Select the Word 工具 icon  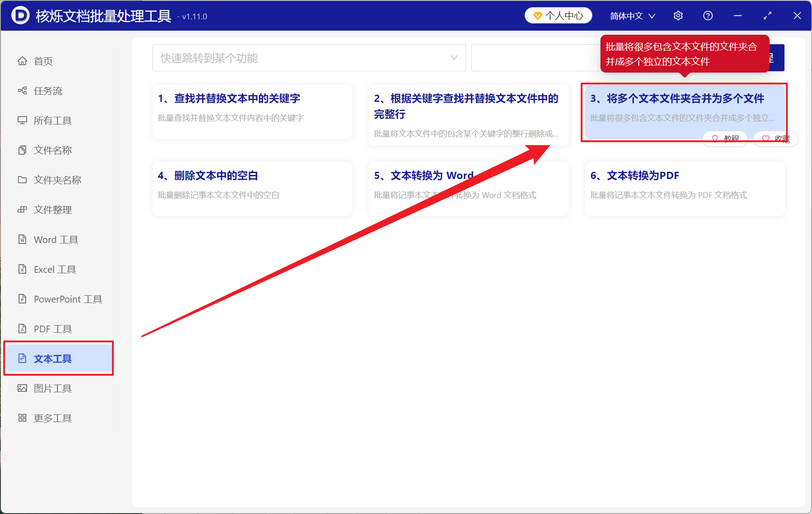[23, 239]
